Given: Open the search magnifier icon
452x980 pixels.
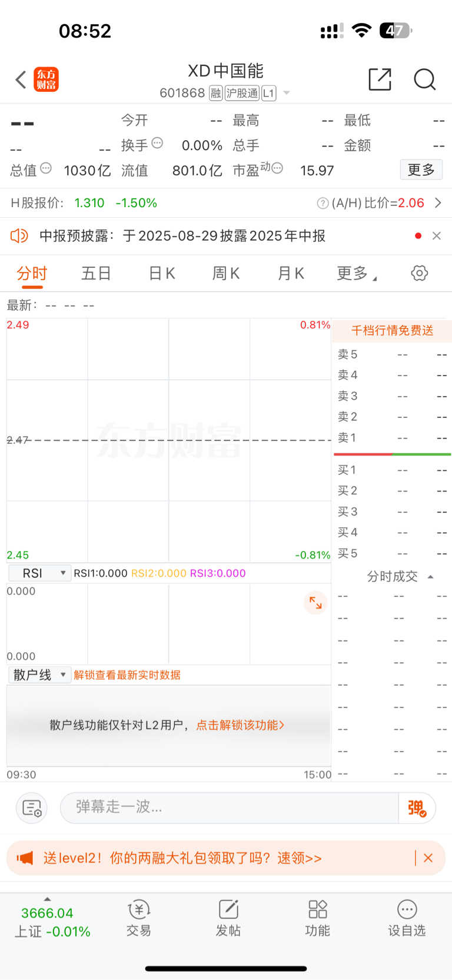Looking at the screenshot, I should 424,79.
